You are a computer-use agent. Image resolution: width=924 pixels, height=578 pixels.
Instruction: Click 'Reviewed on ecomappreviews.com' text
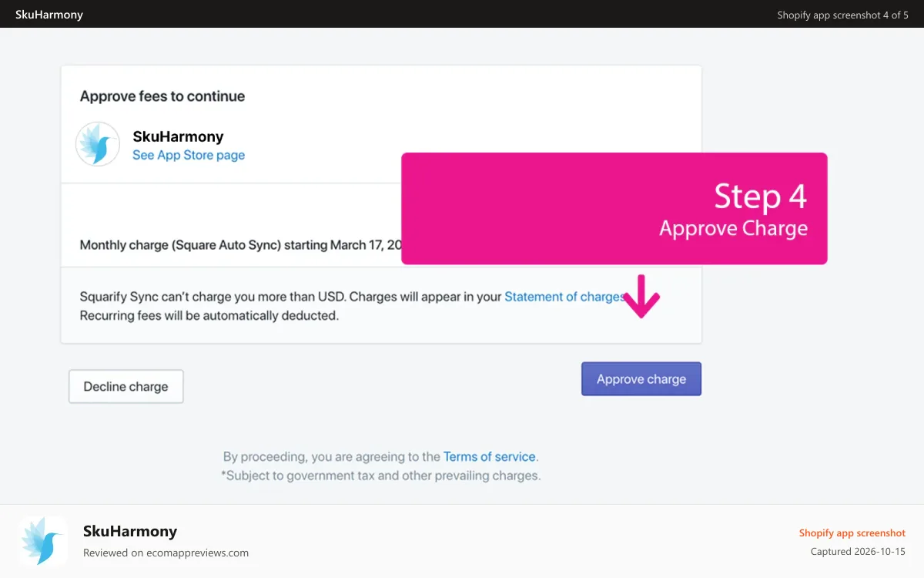(166, 553)
